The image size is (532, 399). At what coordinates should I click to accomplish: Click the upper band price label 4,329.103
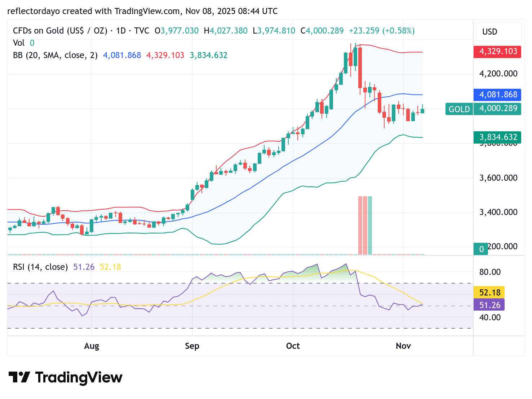[x=497, y=51]
